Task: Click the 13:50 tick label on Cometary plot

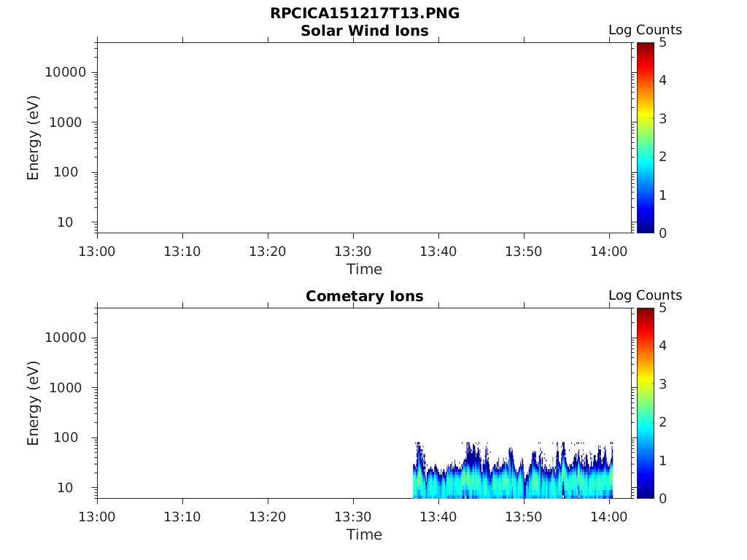Action: tap(524, 517)
